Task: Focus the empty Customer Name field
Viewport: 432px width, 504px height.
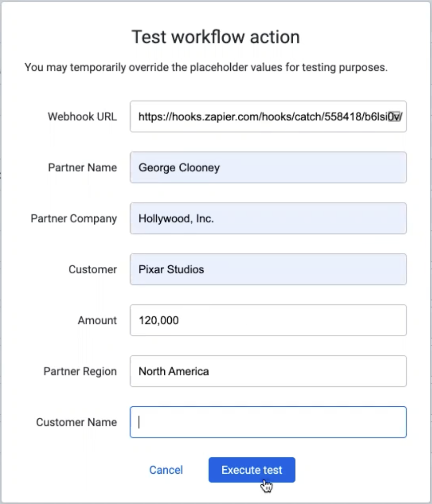Action: click(x=268, y=422)
